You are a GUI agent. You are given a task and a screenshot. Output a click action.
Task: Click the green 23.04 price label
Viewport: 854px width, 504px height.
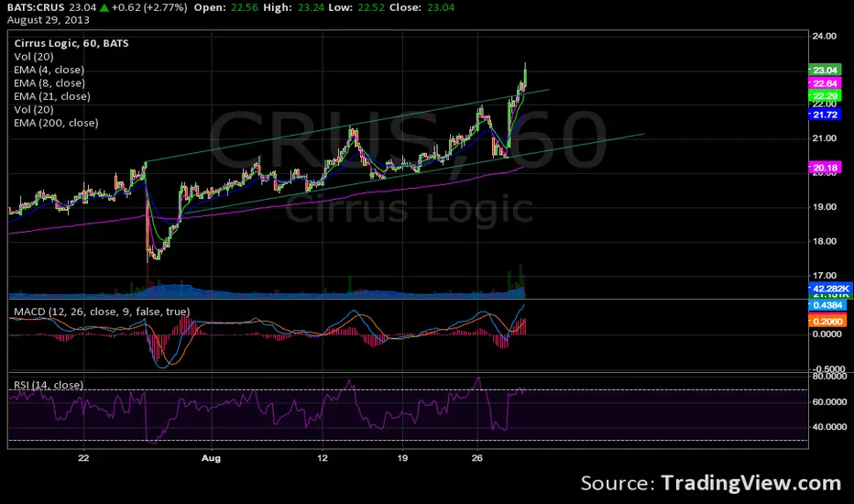[825, 70]
